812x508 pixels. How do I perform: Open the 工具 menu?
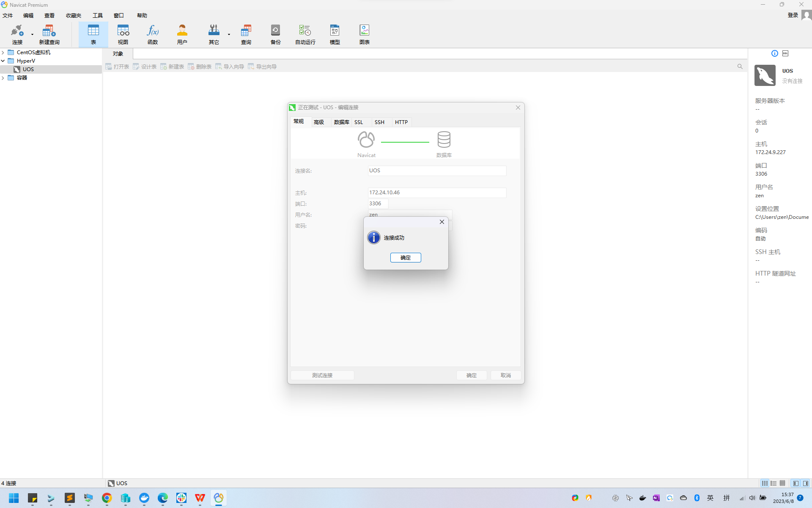98,16
